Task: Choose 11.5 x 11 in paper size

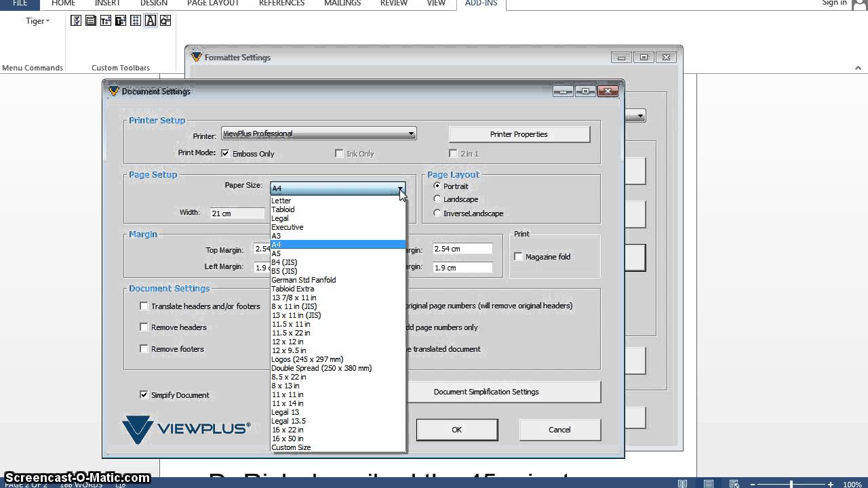Action: (338, 324)
